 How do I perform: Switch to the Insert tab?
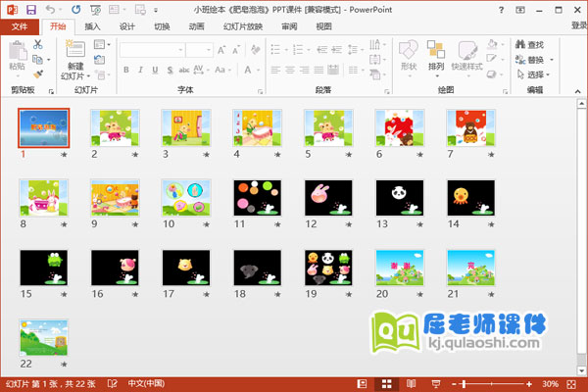(92, 26)
